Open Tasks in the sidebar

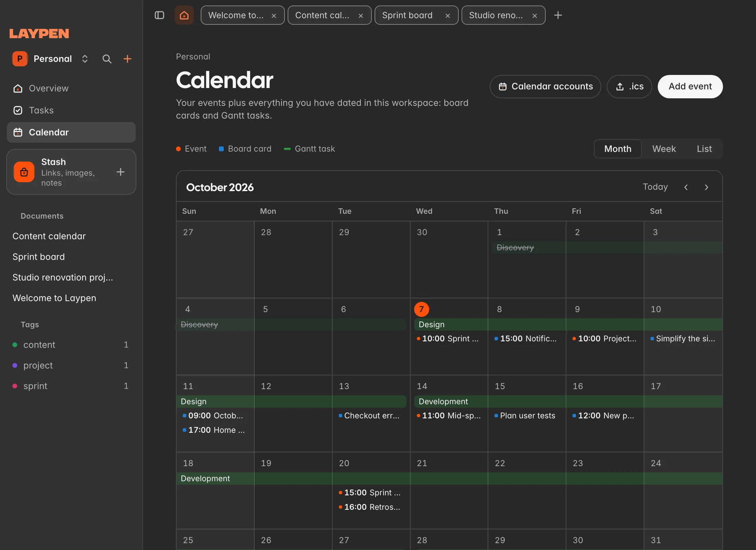pos(71,110)
